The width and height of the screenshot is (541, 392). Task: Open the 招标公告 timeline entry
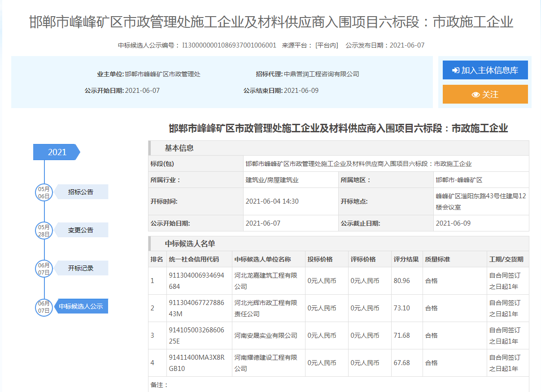[x=81, y=192]
